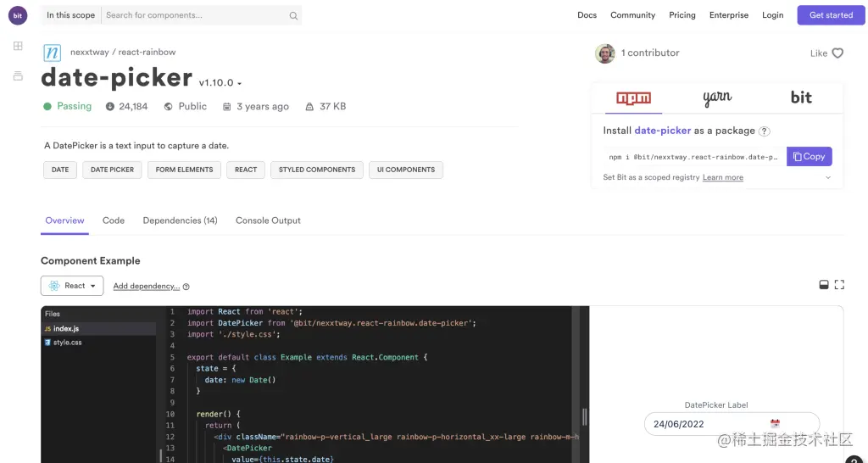Viewport: 868px width, 463px height.
Task: Open the React framework dropdown
Action: point(72,286)
